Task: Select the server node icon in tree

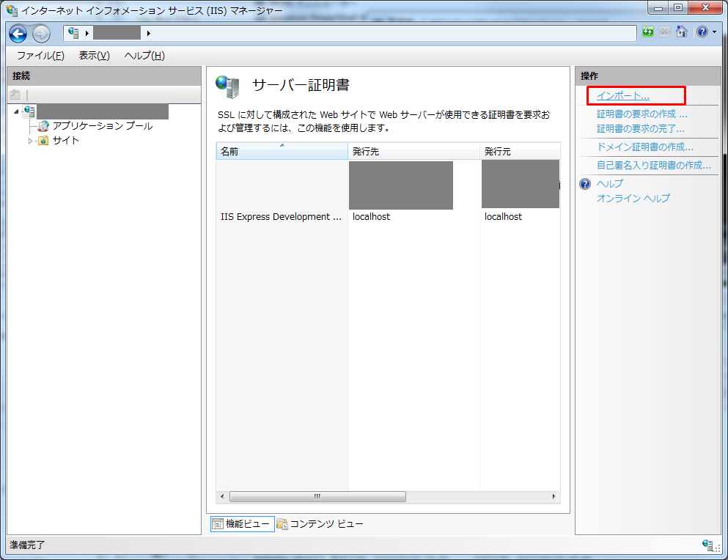Action: (x=30, y=111)
